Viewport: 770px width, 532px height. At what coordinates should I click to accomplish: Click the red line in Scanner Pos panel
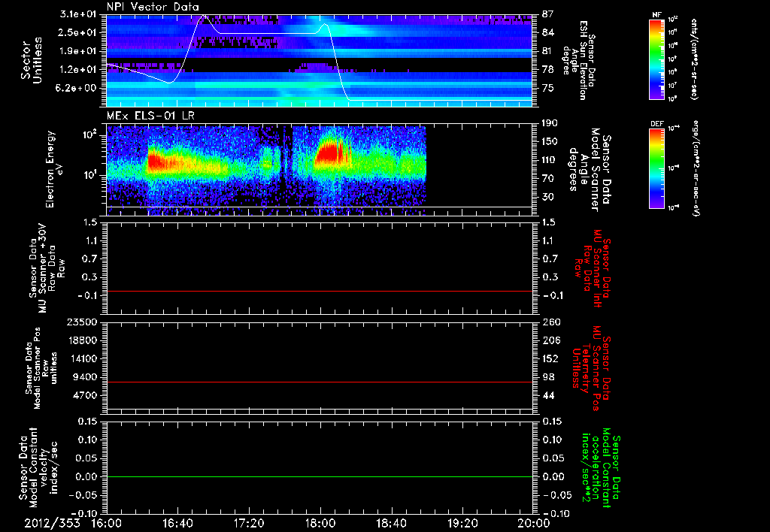(320, 382)
